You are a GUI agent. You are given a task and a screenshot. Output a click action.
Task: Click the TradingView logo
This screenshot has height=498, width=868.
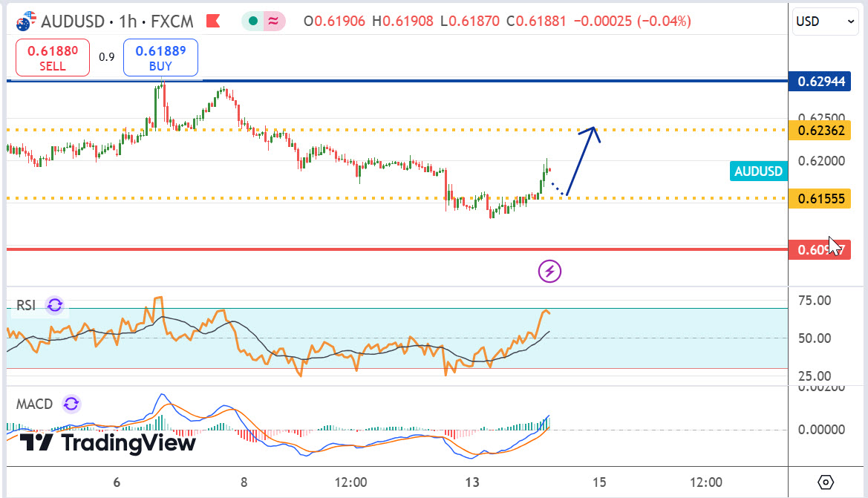coord(108,443)
